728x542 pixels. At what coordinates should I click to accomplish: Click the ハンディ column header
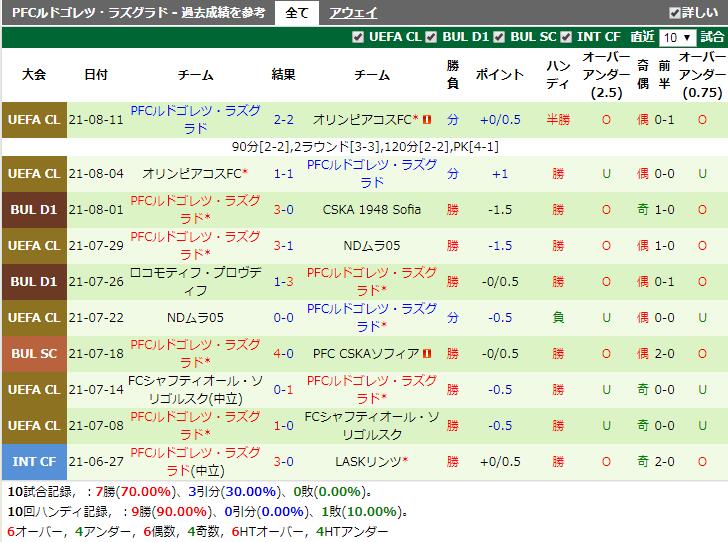point(558,74)
